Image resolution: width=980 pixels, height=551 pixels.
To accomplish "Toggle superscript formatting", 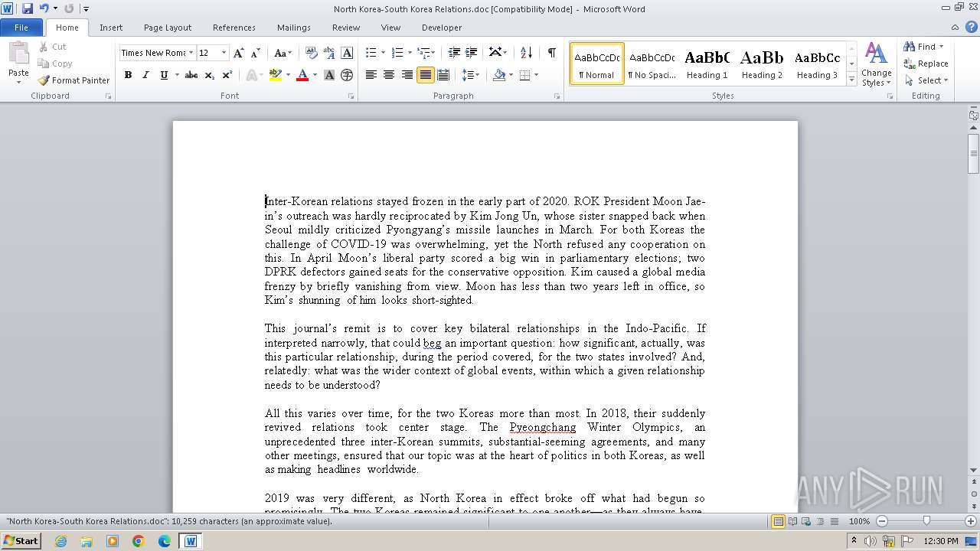I will tap(227, 75).
